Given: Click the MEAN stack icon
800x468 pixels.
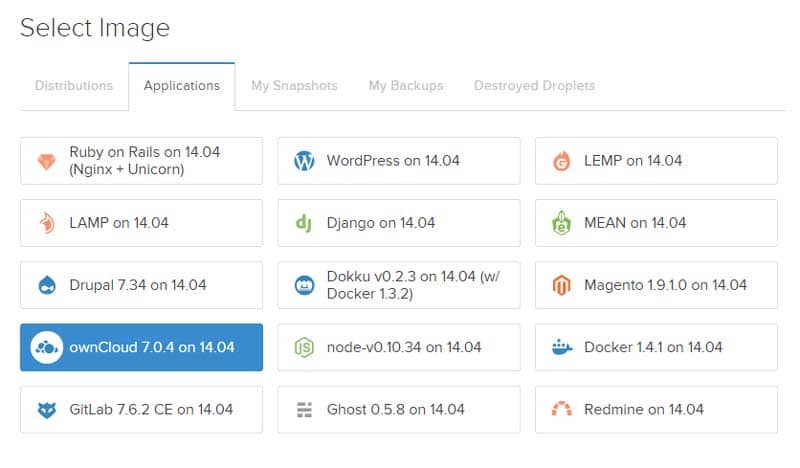Looking at the screenshot, I should 561,223.
